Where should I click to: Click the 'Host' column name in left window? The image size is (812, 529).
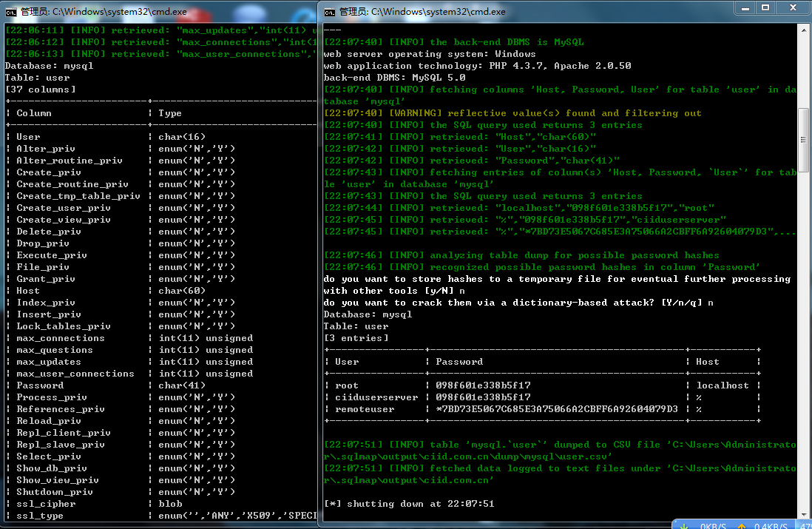pos(28,291)
